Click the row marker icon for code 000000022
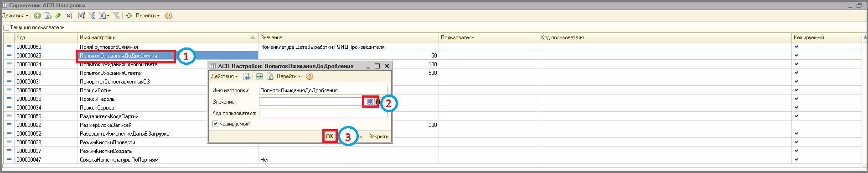This screenshot has width=868, height=173. (x=9, y=125)
